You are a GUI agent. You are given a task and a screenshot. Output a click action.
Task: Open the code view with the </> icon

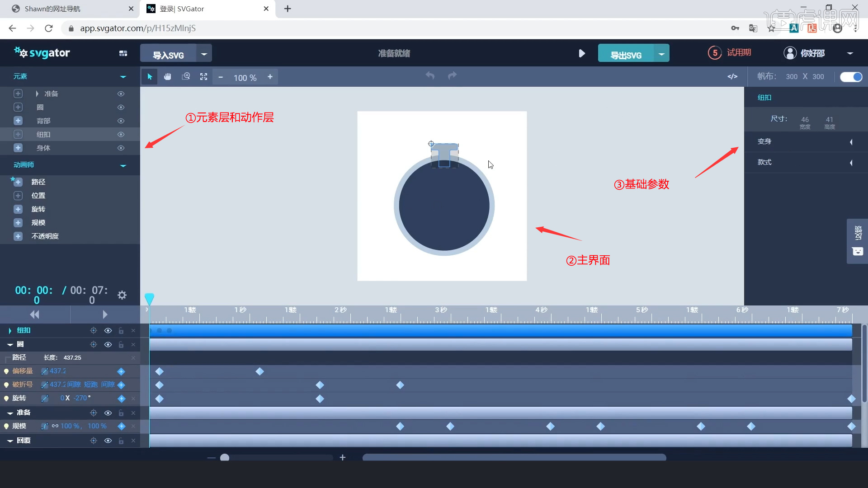tap(732, 76)
